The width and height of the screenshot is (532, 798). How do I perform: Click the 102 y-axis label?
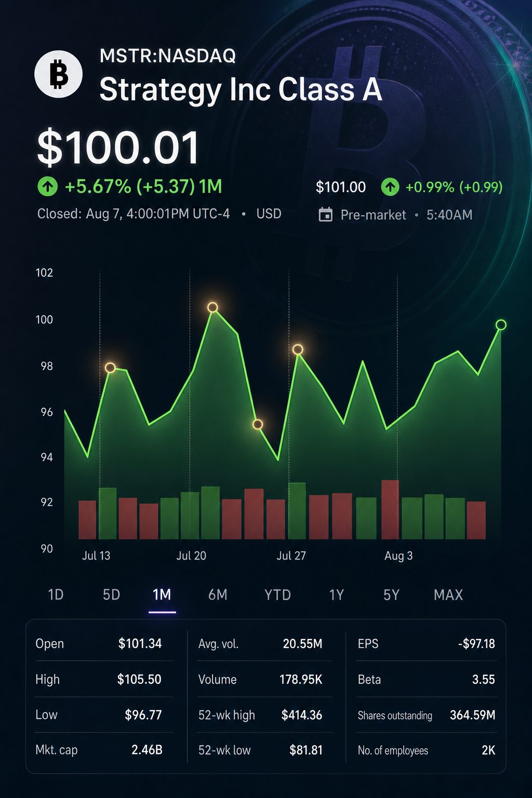(x=44, y=273)
